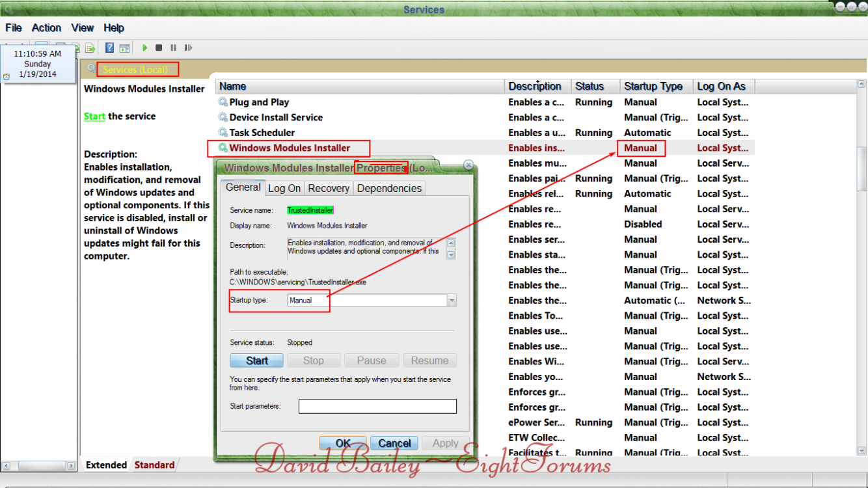This screenshot has width=868, height=488.
Task: Click the 'Enables mu...' description cell
Action: tap(537, 163)
